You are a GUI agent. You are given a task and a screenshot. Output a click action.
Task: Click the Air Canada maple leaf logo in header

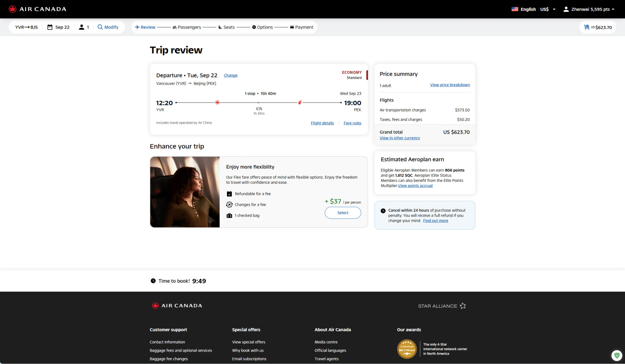[x=12, y=9]
